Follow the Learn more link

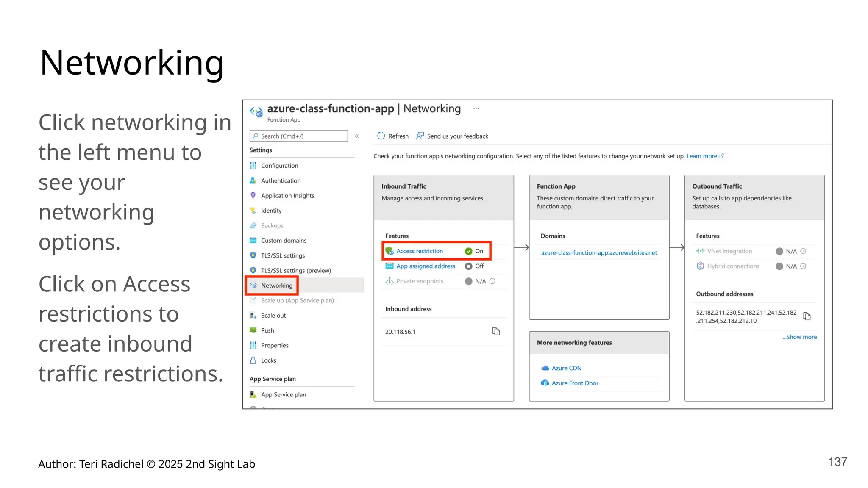click(705, 156)
